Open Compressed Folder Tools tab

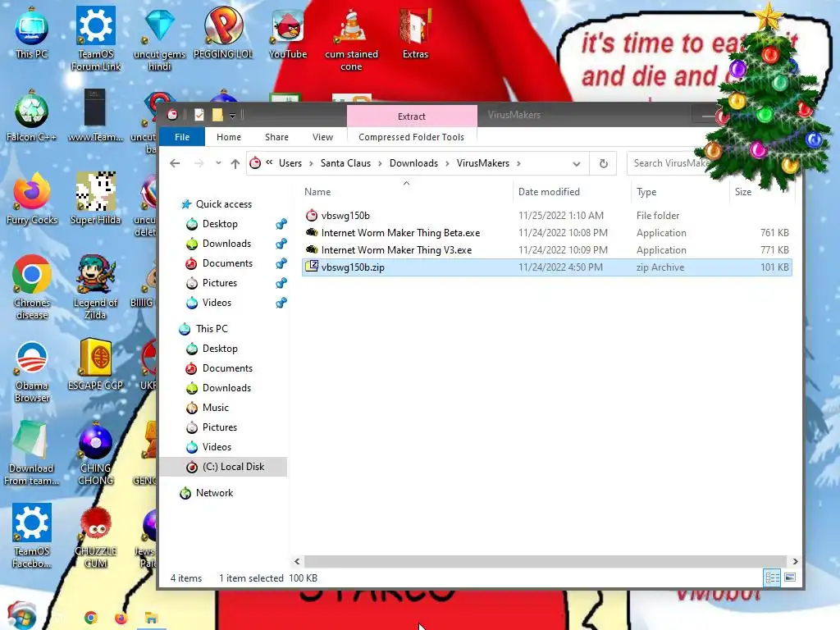pyautogui.click(x=412, y=137)
